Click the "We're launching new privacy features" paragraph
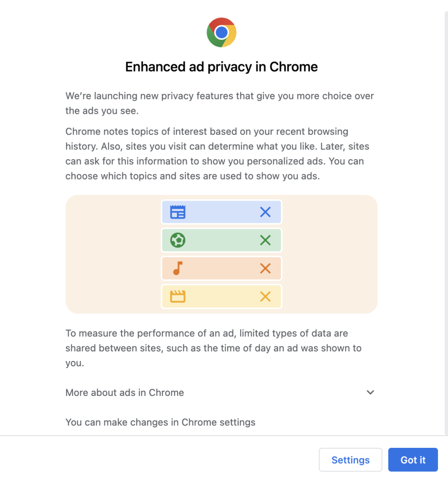 click(219, 103)
